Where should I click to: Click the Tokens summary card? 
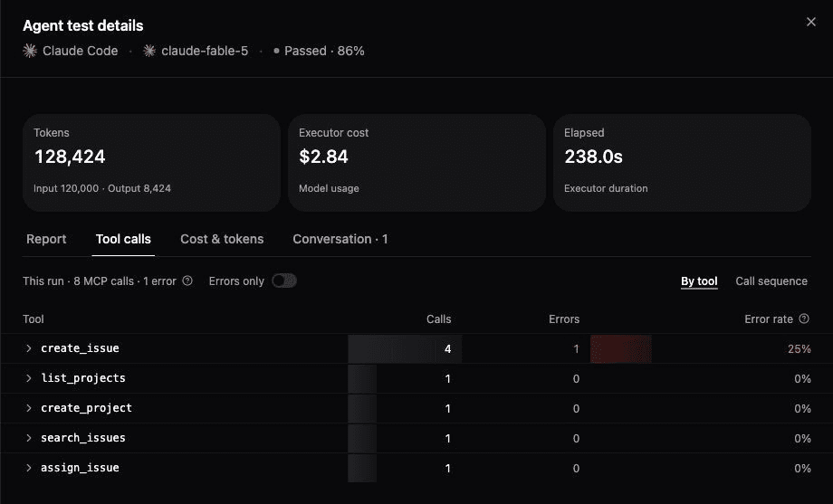151,163
